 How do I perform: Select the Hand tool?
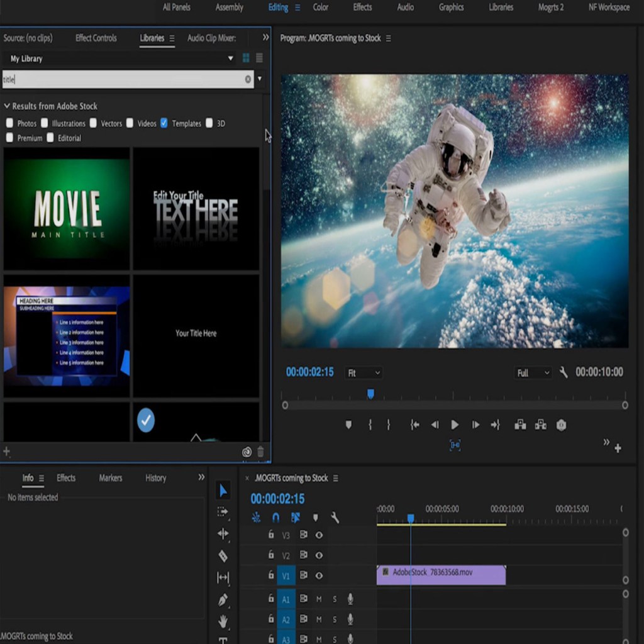click(x=223, y=621)
